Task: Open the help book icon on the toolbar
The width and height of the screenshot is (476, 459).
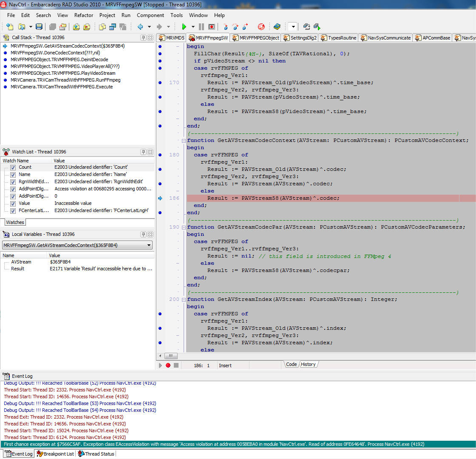Action: [x=277, y=26]
